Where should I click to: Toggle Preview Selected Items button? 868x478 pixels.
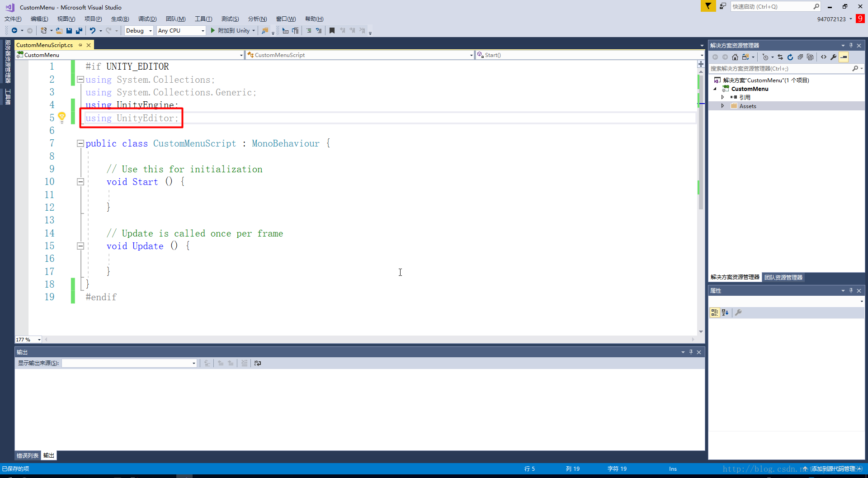pos(844,57)
